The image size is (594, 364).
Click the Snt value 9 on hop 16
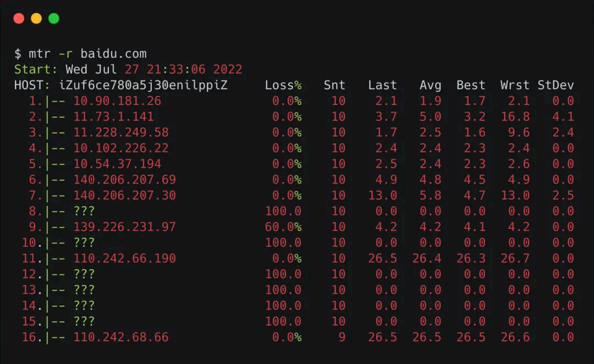pos(342,337)
